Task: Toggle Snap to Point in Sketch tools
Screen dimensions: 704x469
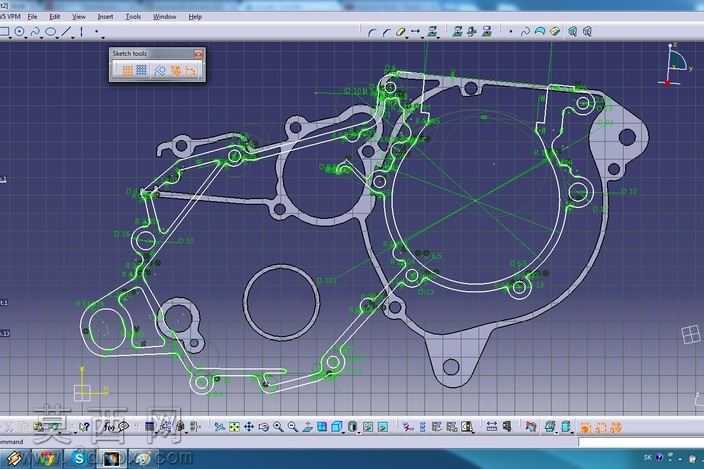Action: coord(141,70)
